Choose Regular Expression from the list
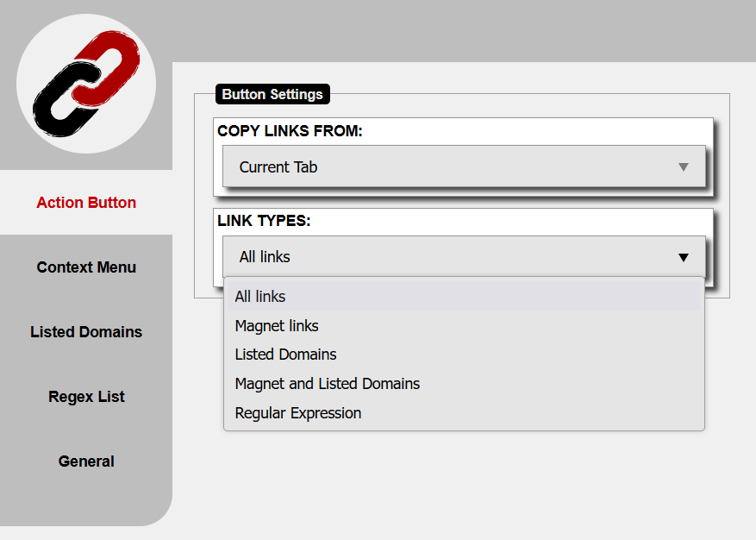The image size is (756, 540). 298,413
